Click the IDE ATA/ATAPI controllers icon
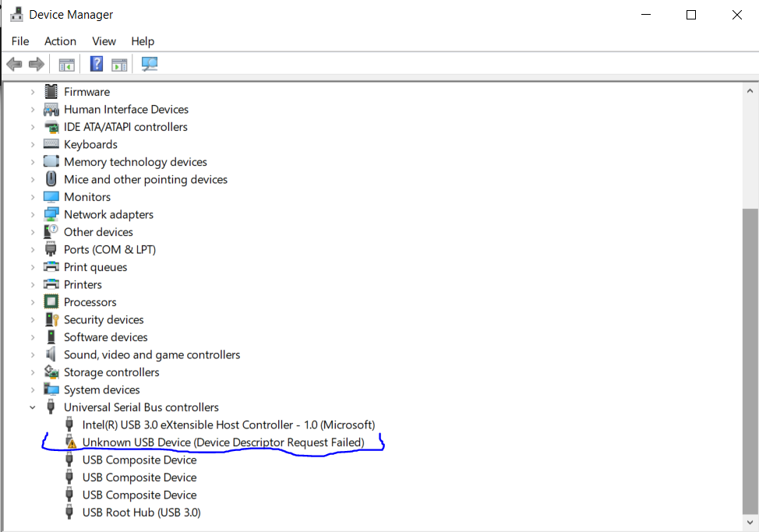The image size is (759, 532). pyautogui.click(x=51, y=127)
